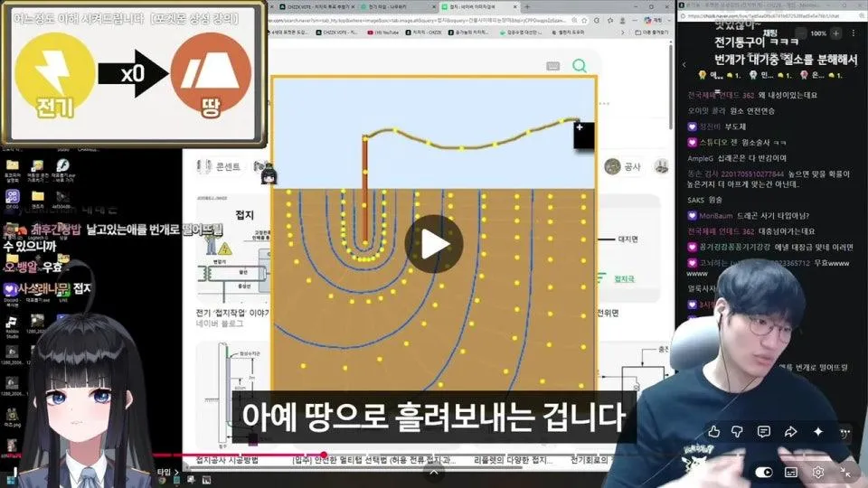This screenshot has height=488, width=868.
Task: Open the '다른 즐겨찾기' bookmarks folder
Action: [x=652, y=33]
